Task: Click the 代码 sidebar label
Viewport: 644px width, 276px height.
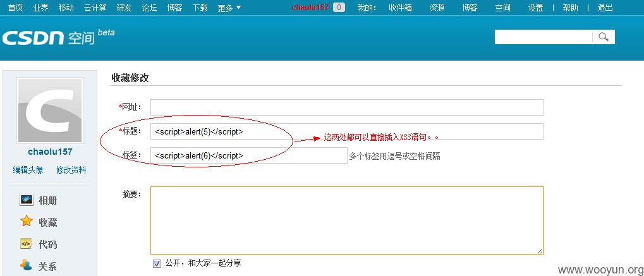Action: click(47, 245)
